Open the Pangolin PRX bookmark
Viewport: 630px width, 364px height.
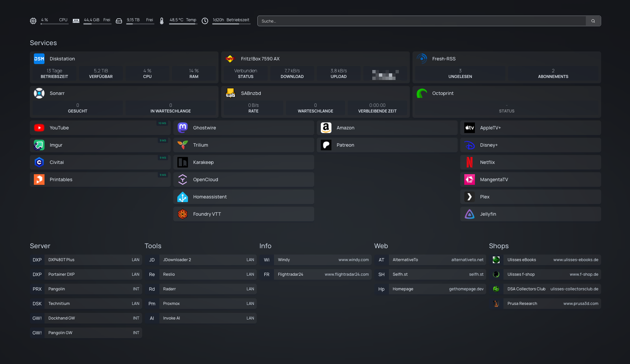86,289
